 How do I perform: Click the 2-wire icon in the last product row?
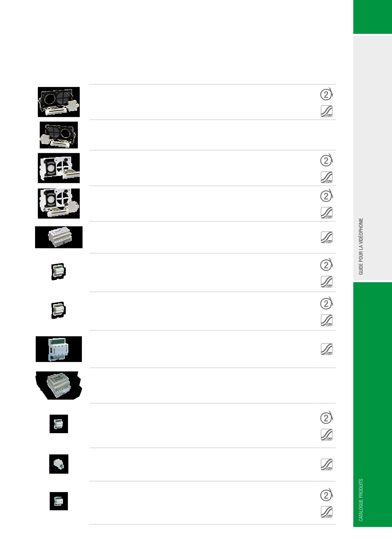(327, 495)
